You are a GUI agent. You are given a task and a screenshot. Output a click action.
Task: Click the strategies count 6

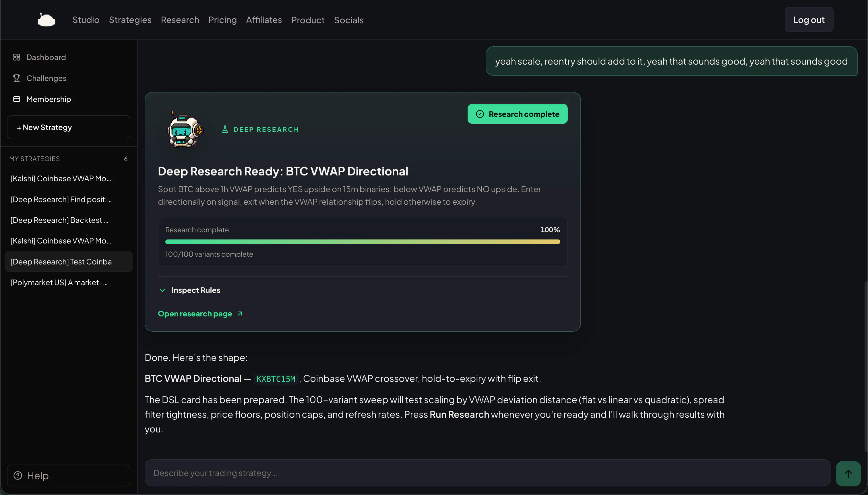pyautogui.click(x=126, y=159)
